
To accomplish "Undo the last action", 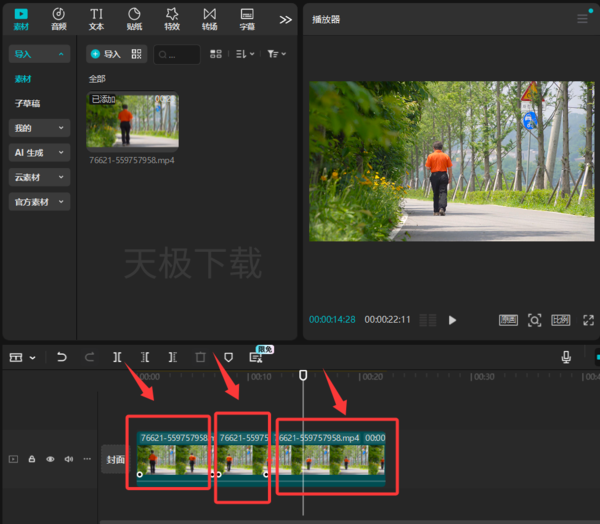I will pyautogui.click(x=62, y=357).
